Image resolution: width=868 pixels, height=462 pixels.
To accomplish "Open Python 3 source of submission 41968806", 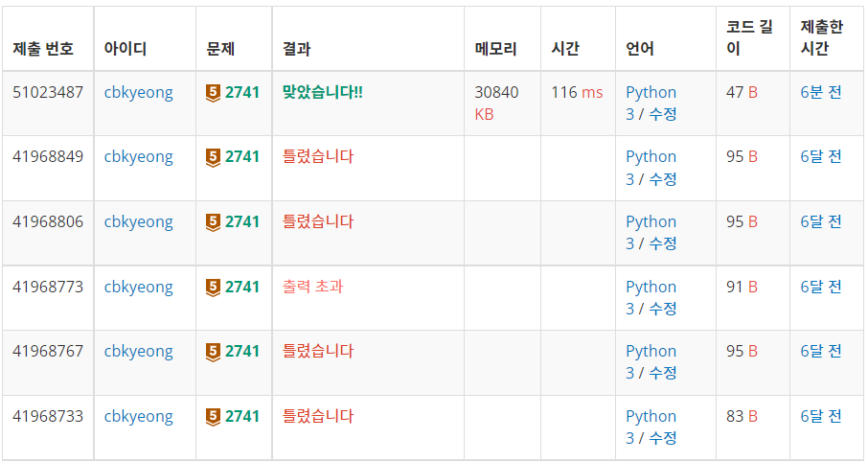I will tap(651, 233).
